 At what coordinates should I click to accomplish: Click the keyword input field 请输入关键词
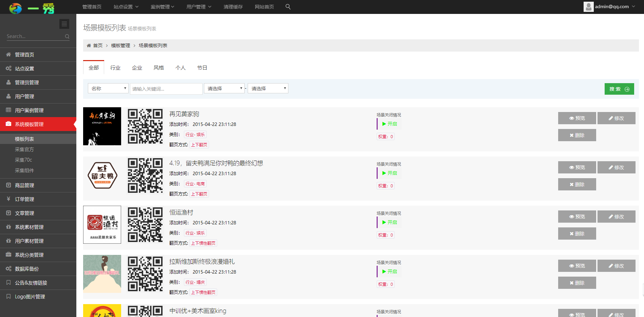166,89
